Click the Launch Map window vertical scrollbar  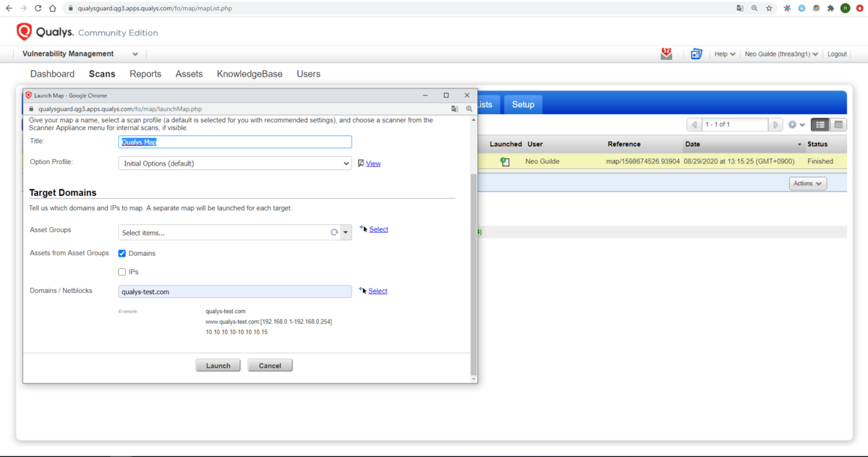(x=474, y=275)
